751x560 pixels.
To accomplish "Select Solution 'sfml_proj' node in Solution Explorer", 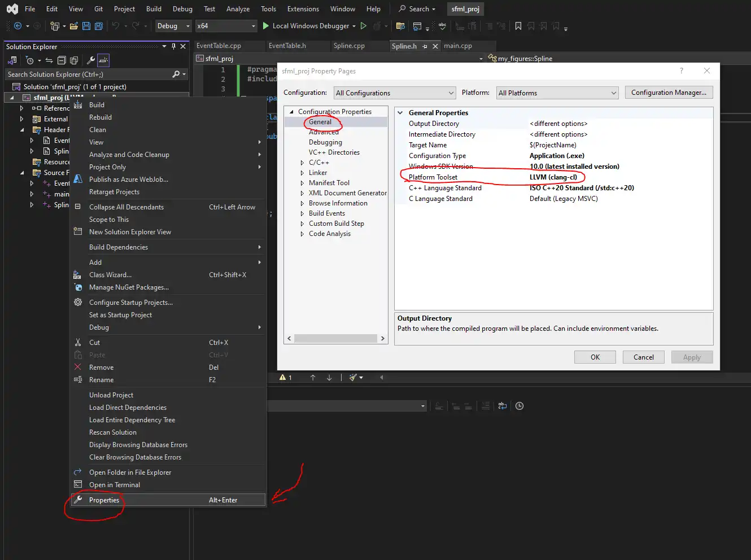I will [x=75, y=87].
